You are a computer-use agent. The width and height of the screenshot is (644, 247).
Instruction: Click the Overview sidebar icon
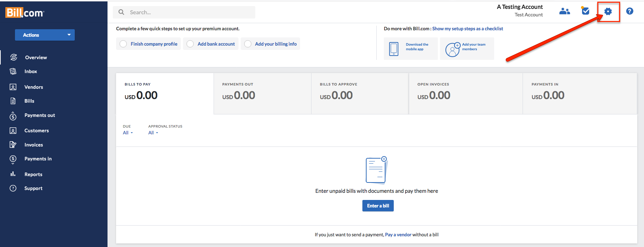[14, 57]
